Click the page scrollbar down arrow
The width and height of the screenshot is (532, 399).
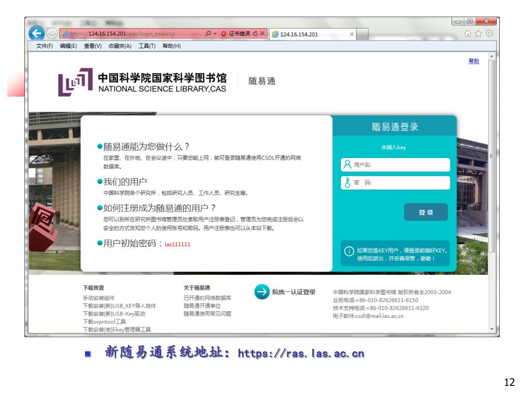coord(491,329)
